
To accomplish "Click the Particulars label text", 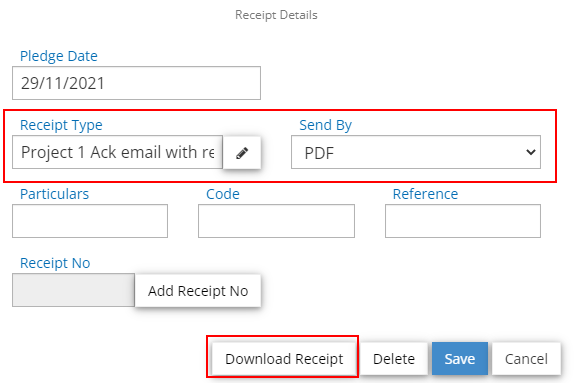I will 54,194.
